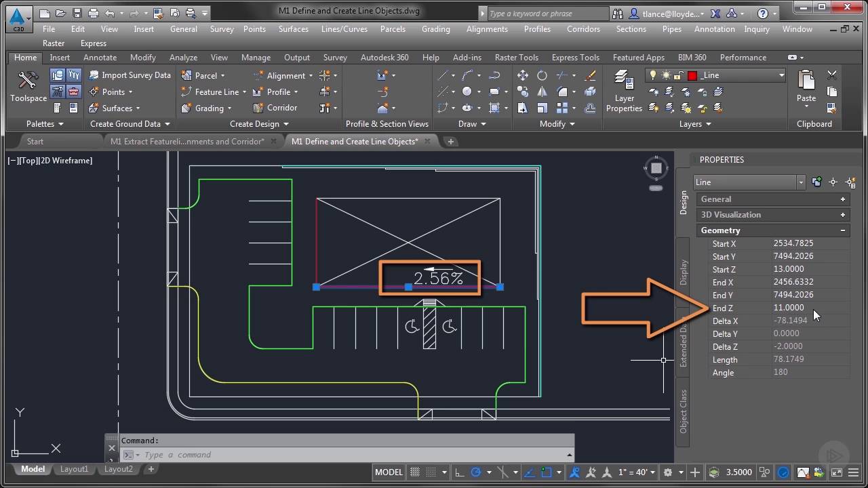868x488 pixels.
Task: Expand the Create Design panel
Action: [x=259, y=124]
